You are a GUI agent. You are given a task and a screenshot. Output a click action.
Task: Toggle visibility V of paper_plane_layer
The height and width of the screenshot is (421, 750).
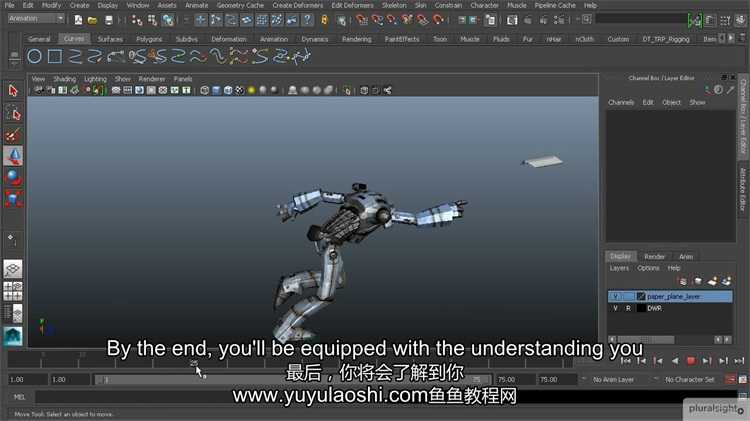point(616,297)
